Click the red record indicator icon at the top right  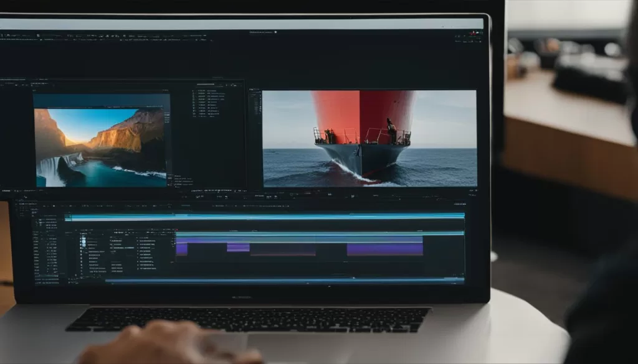[472, 32]
